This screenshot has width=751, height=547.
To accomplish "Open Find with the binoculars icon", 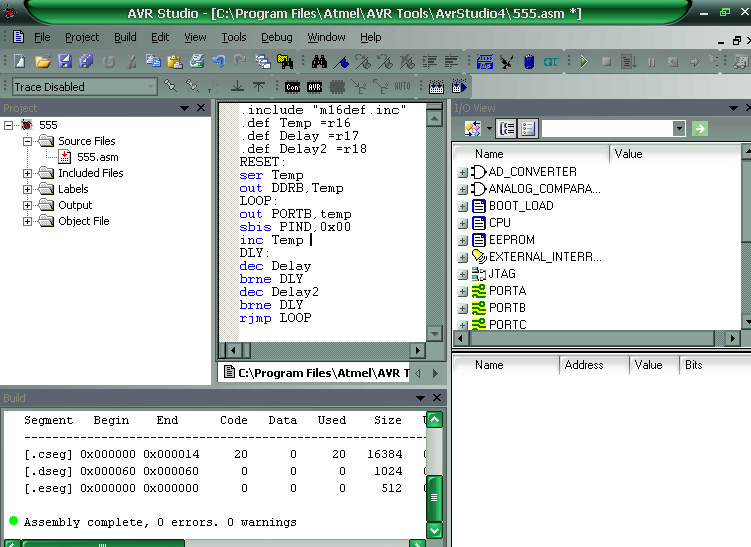I will tap(319, 61).
